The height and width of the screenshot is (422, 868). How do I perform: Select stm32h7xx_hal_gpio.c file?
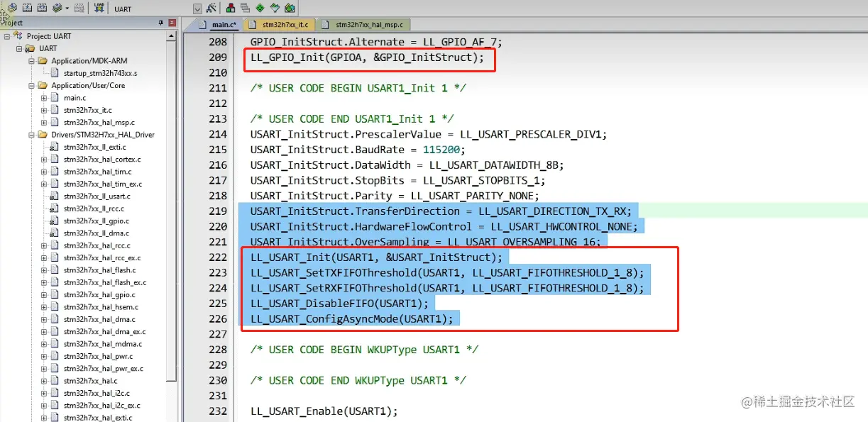pyautogui.click(x=99, y=294)
